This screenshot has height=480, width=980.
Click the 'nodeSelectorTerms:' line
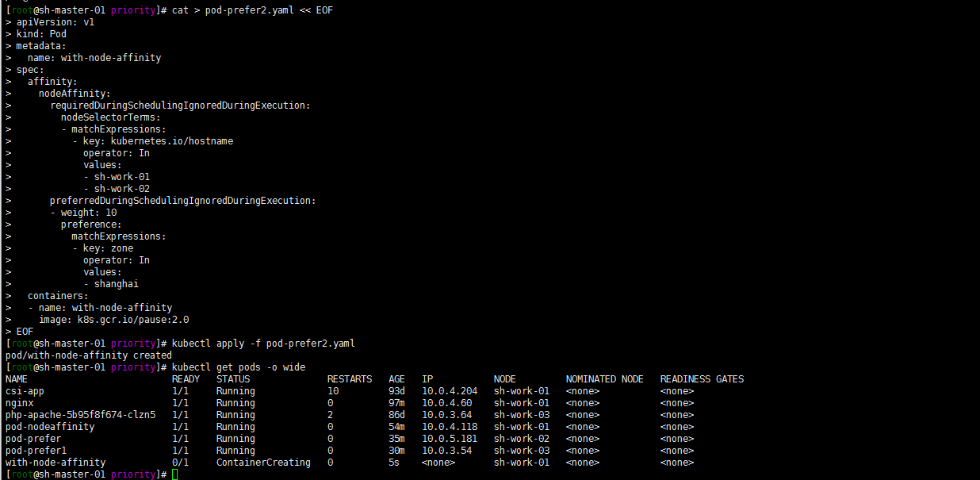pyautogui.click(x=111, y=117)
